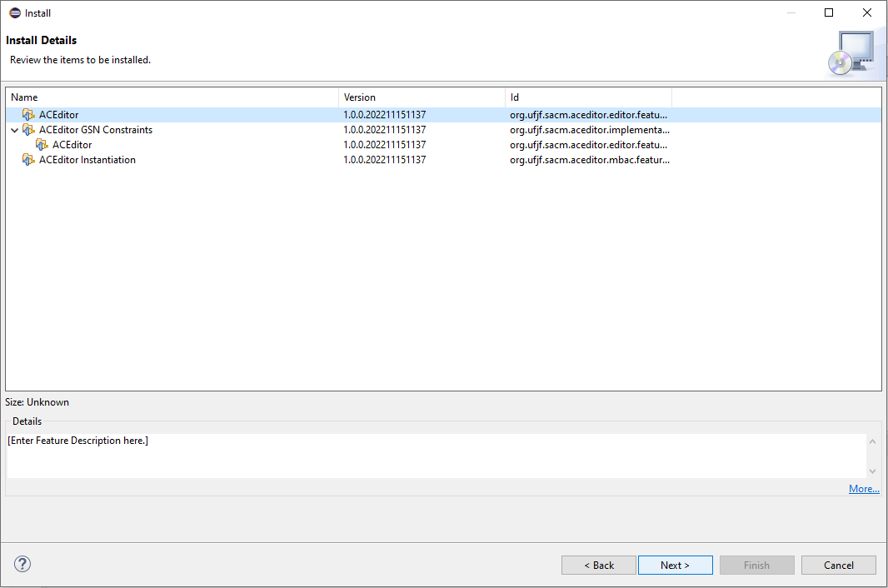
Task: Click the Details description text area
Action: point(436,456)
